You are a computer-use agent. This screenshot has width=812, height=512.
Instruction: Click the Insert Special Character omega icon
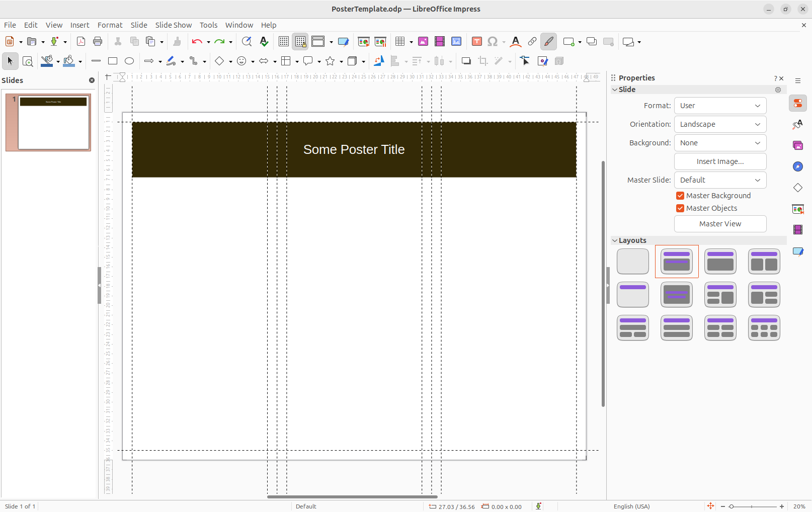pos(493,42)
